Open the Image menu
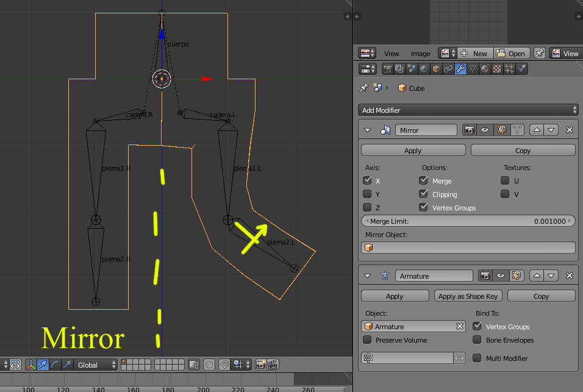 pyautogui.click(x=420, y=53)
